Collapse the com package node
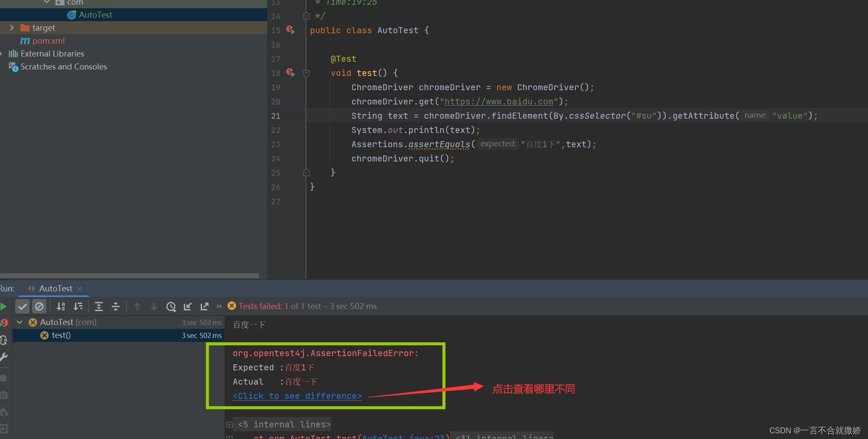This screenshot has height=439, width=868. (47, 2)
